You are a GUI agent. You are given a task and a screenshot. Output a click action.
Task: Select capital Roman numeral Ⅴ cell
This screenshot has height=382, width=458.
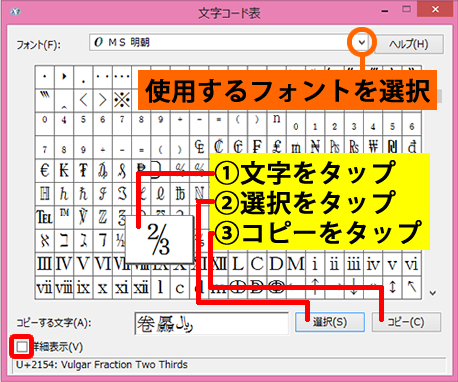pyautogui.click(x=83, y=264)
